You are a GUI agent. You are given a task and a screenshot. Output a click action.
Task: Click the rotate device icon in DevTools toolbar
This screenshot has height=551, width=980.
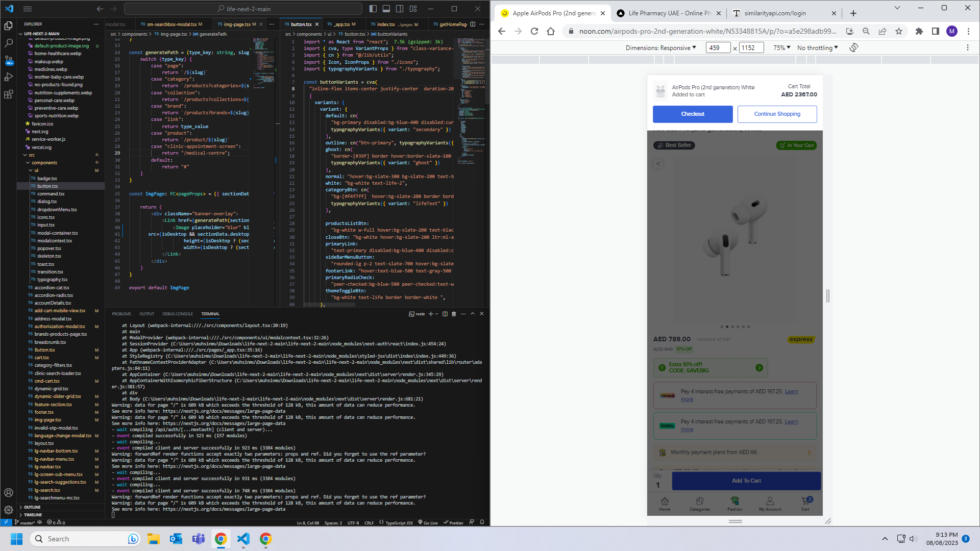853,47
